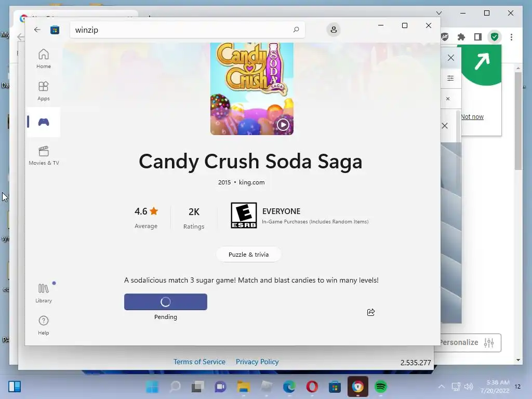
Task: Open the Teams Chat taskbar icon
Action: (x=220, y=387)
